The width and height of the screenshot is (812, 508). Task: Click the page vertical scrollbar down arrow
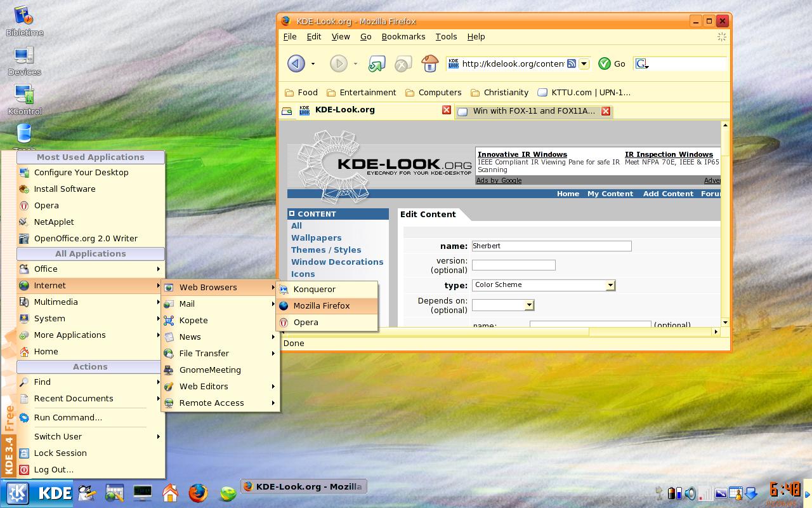tap(725, 322)
